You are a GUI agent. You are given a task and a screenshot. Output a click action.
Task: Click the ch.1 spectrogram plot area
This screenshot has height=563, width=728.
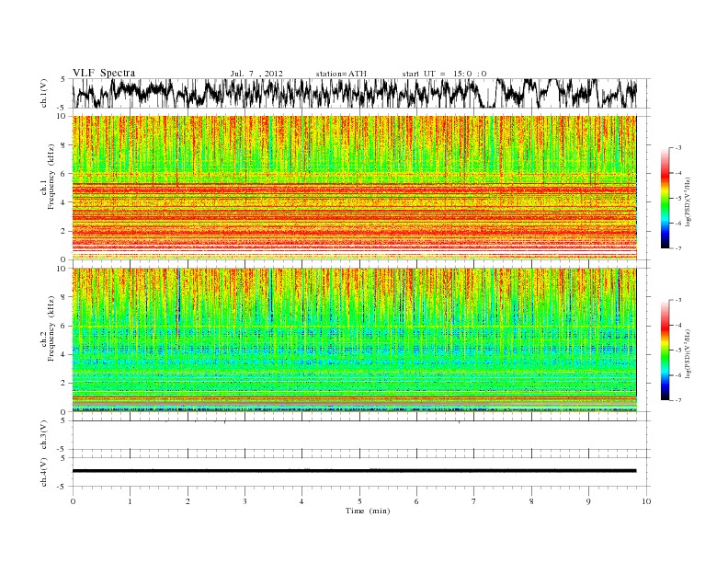coord(355,188)
